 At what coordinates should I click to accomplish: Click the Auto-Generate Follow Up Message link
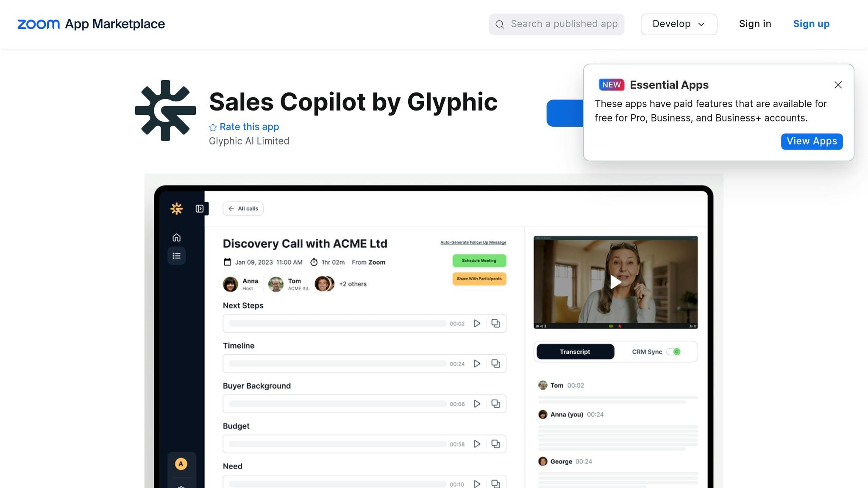point(473,242)
